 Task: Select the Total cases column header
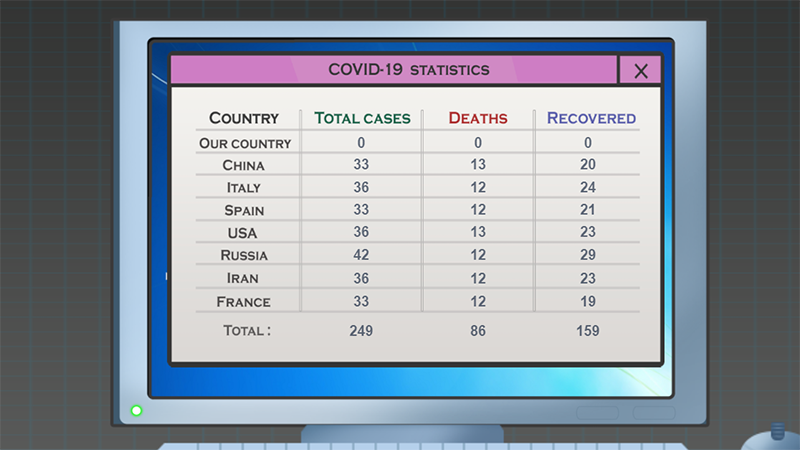(x=362, y=118)
